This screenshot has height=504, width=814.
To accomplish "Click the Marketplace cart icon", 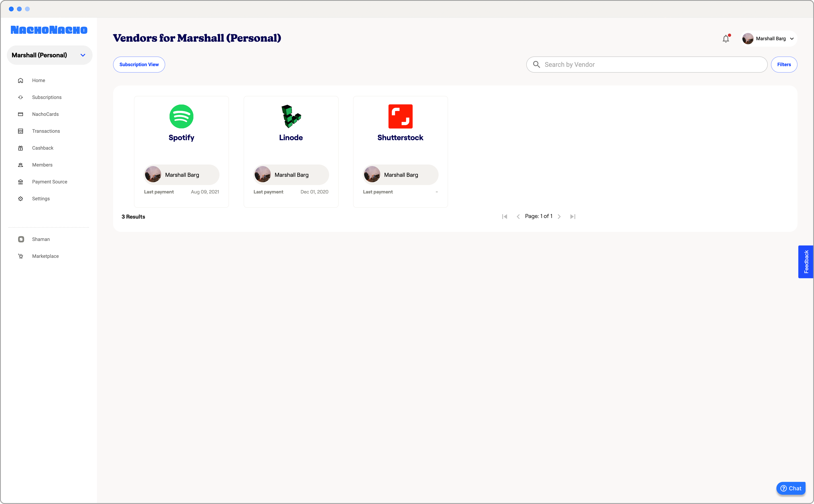I will tap(20, 256).
